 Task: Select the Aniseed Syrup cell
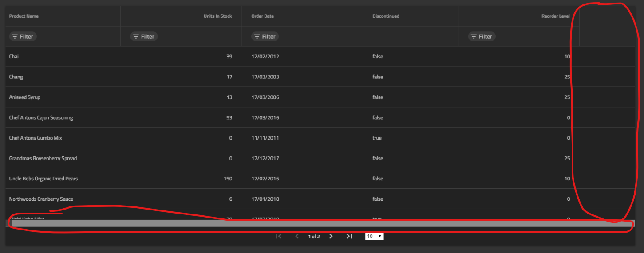63,97
